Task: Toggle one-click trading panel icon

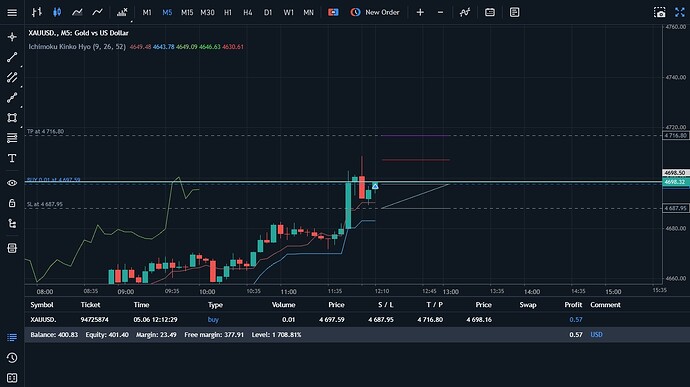Action: tap(333, 12)
